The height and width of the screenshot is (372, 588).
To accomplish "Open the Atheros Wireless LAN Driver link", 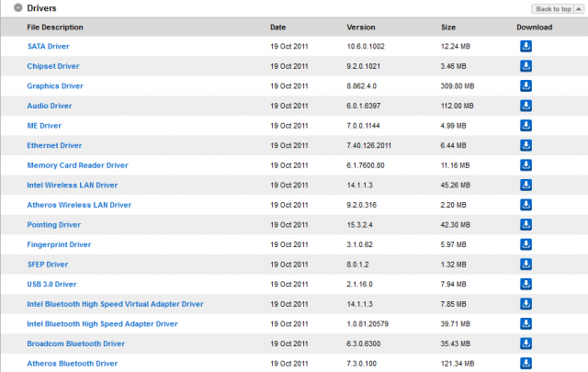I will (79, 205).
